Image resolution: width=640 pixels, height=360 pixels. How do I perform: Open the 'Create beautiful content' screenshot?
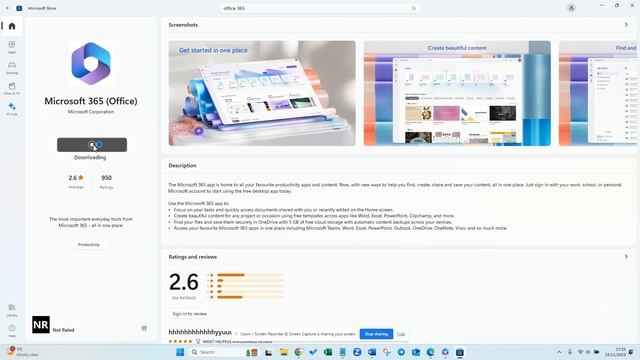click(x=457, y=93)
